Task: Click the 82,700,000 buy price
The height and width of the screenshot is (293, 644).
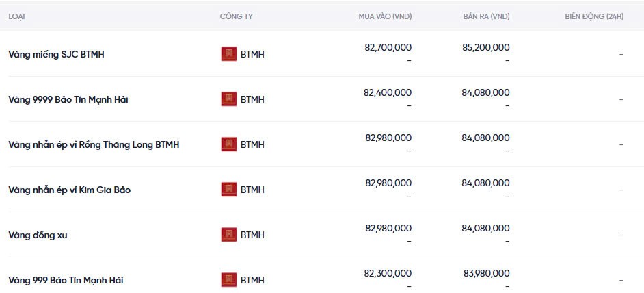Action: click(388, 47)
